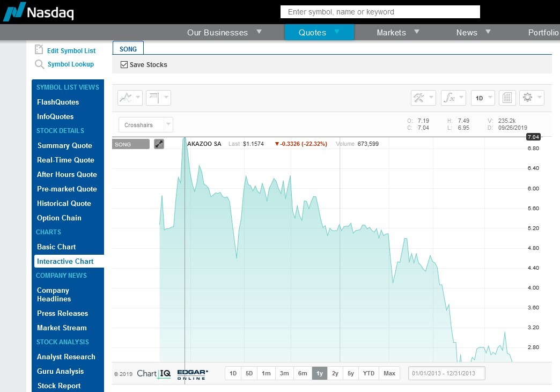Viewport: 560px width, 392px height.
Task: Open Pre-market Quote
Action: pyautogui.click(x=67, y=189)
